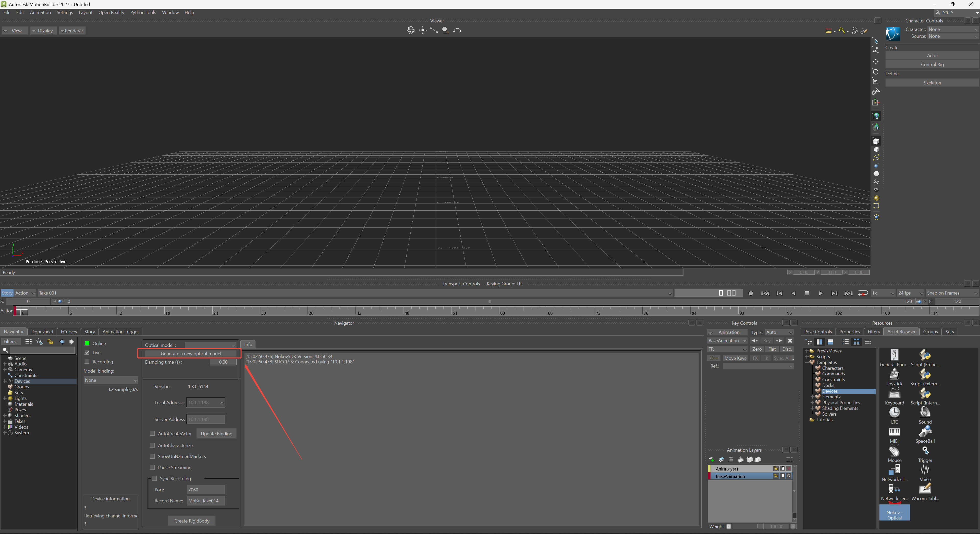Click the Record button in Transport Controls
980x534 pixels.
751,293
